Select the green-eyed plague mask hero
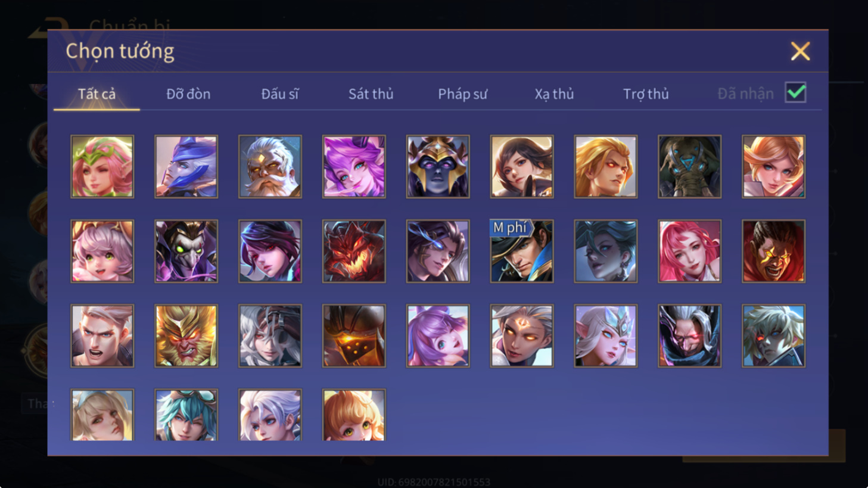 point(186,251)
